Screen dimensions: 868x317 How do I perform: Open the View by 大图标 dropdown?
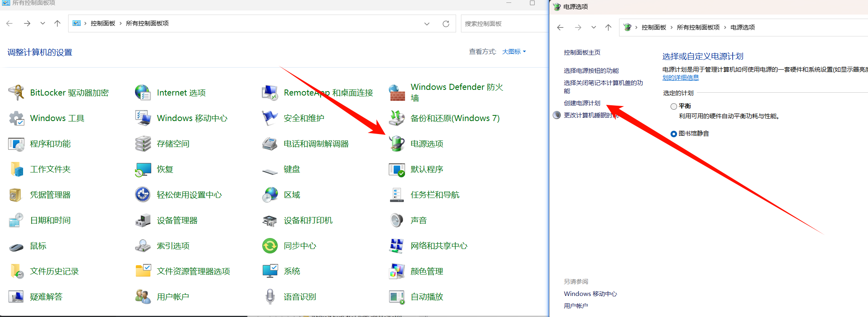[x=514, y=51]
